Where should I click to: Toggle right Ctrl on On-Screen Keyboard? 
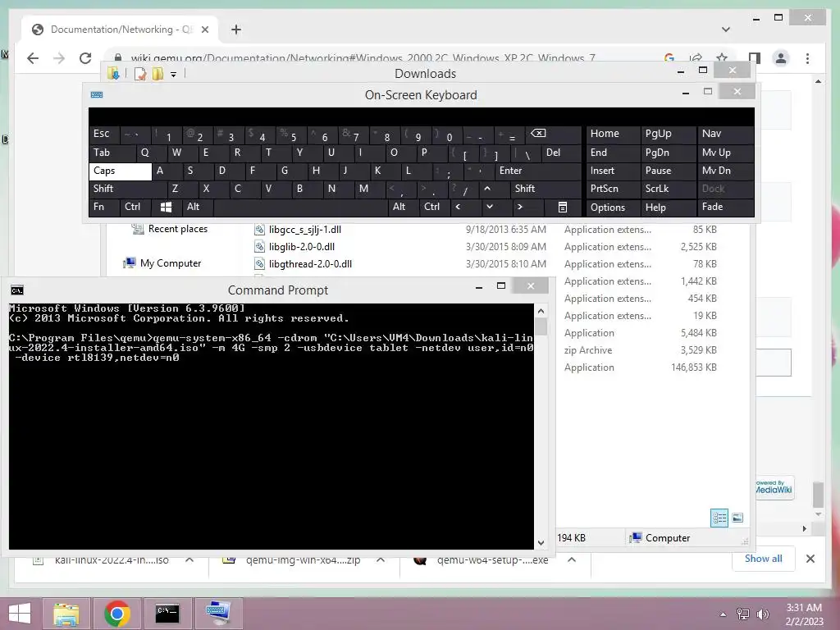pyautogui.click(x=435, y=208)
